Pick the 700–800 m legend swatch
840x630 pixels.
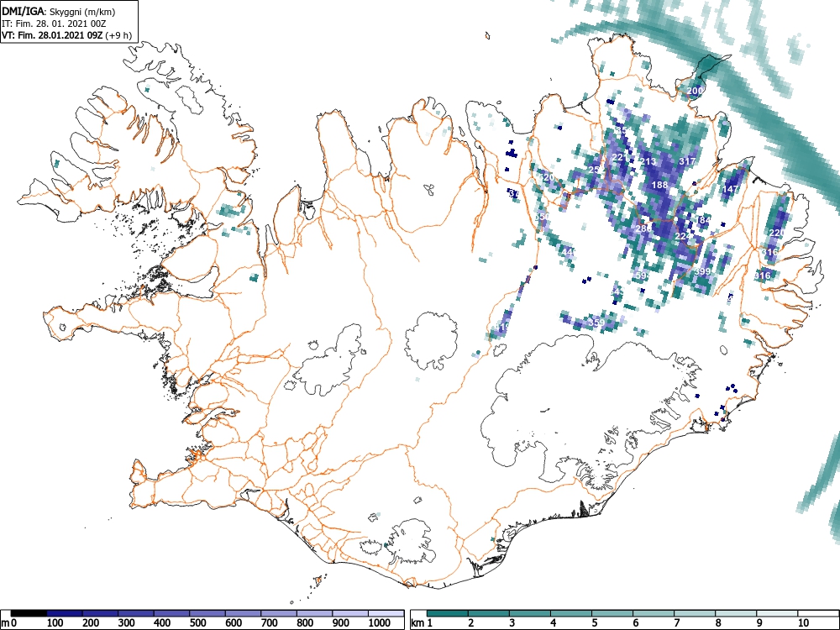(x=279, y=613)
